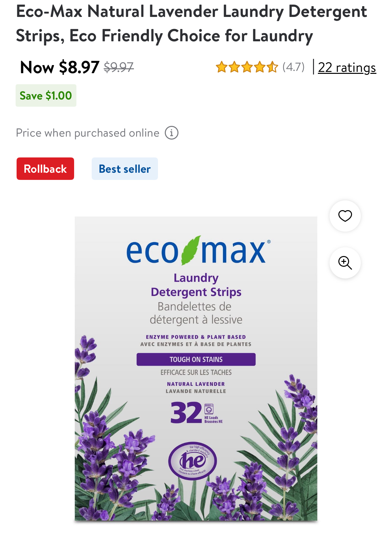
Task: Click the yellow star rating icons
Action: coord(247,67)
